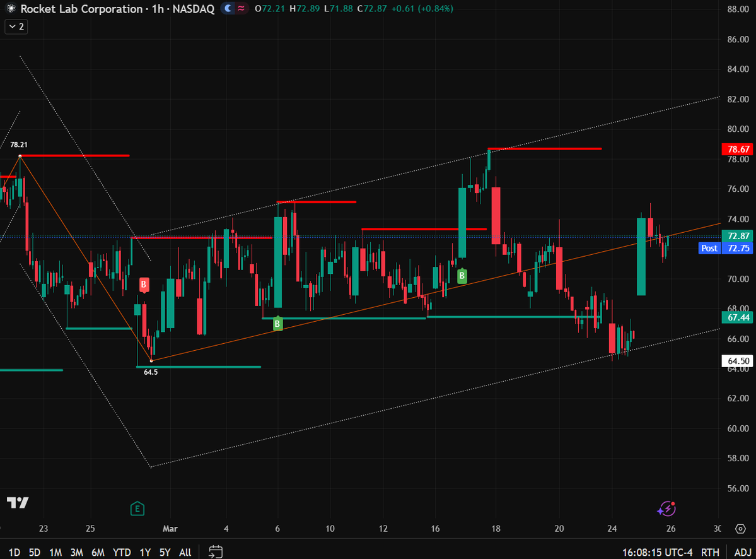The width and height of the screenshot is (756, 559).
Task: Open chart settings gear on the time axis
Action: click(x=741, y=529)
